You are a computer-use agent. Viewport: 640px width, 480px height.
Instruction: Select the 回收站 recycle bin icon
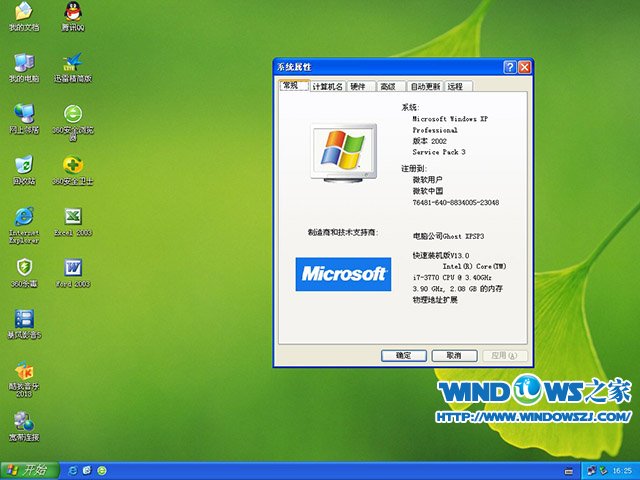tap(24, 170)
